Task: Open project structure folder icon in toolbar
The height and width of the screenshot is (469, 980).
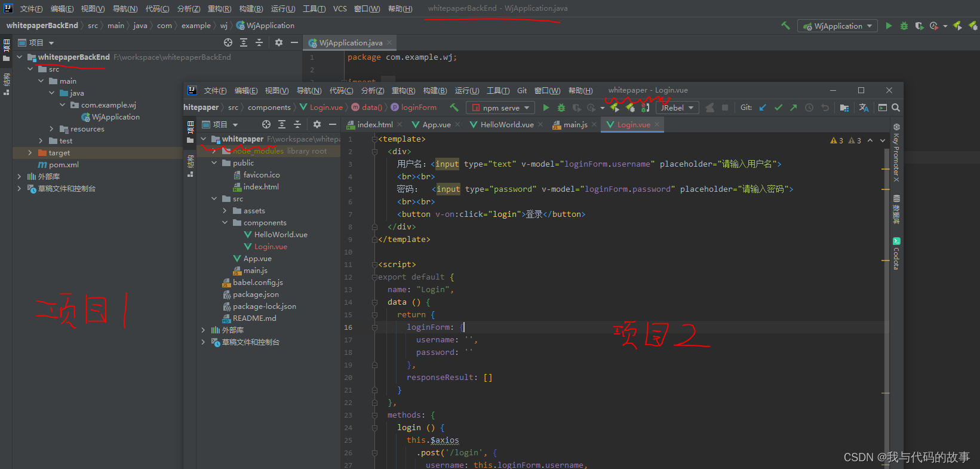Action: pyautogui.click(x=844, y=108)
